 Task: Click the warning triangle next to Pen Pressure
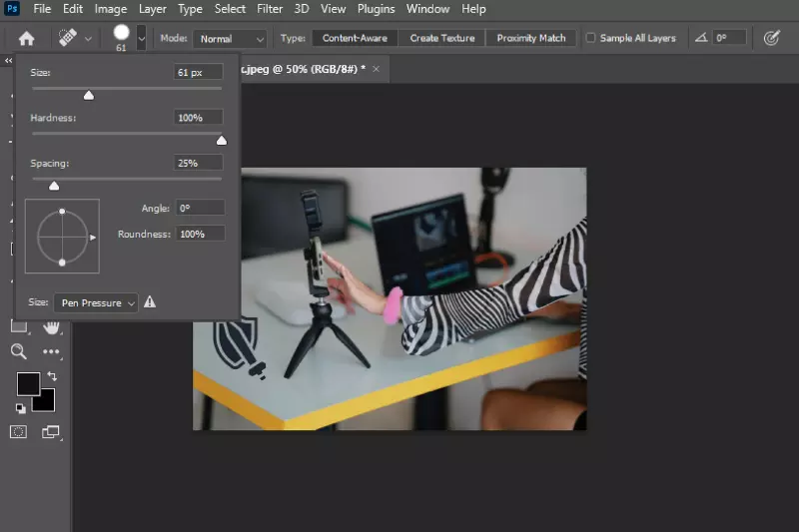[150, 301]
